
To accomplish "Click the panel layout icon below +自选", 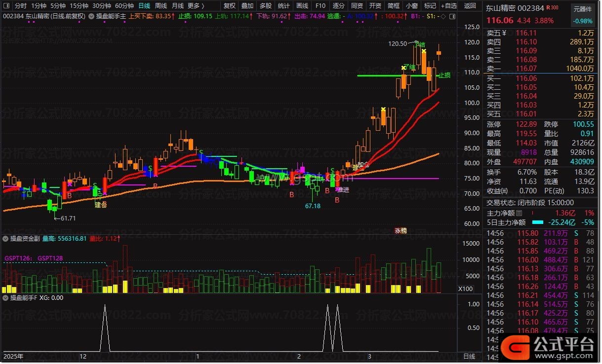I will click(x=451, y=16).
